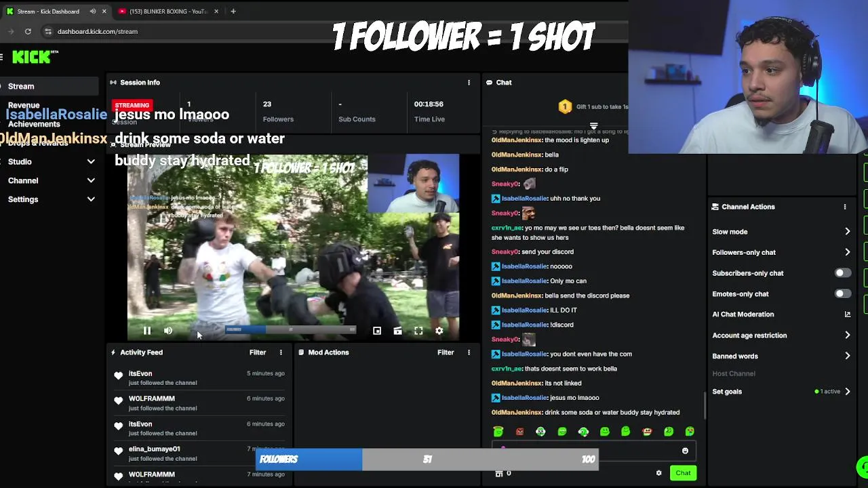Click the "23" Followers count
The image size is (868, 488).
[x=267, y=104]
